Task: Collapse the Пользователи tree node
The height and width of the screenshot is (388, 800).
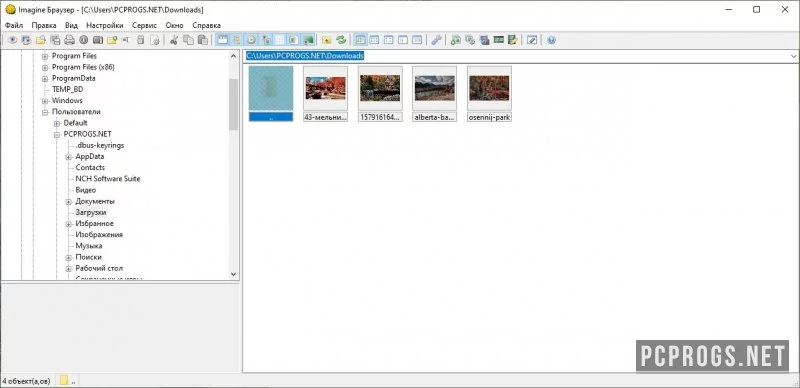Action: pos(45,112)
